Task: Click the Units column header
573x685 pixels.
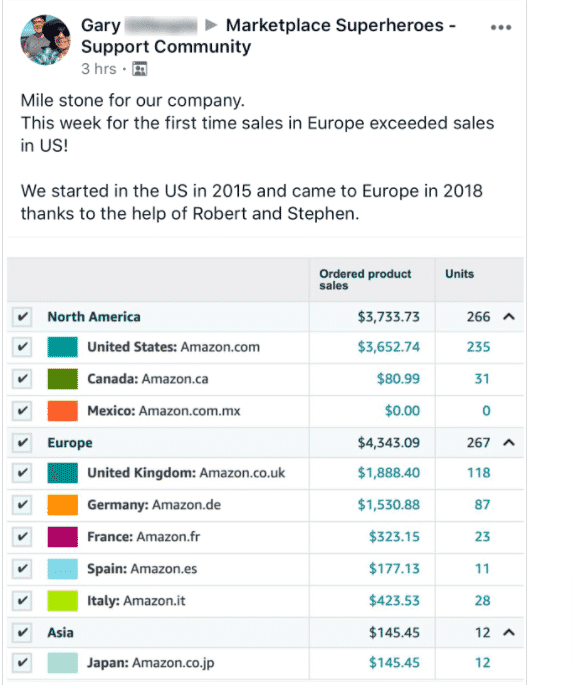Action: point(459,274)
